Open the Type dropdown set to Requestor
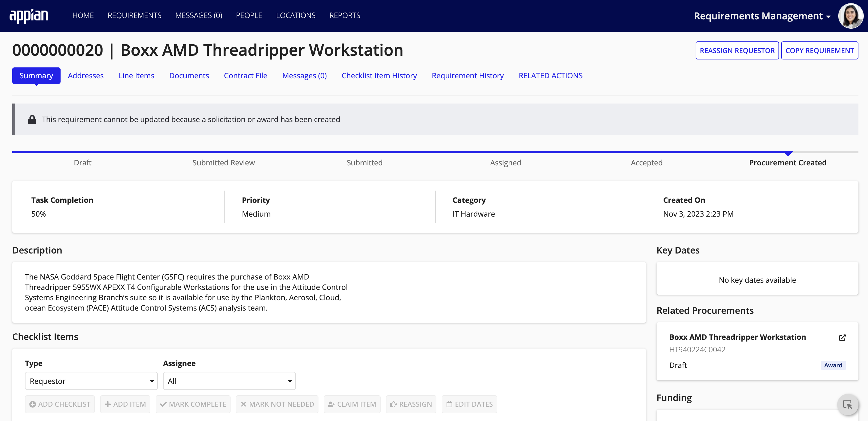This screenshot has width=868, height=421. [91, 381]
